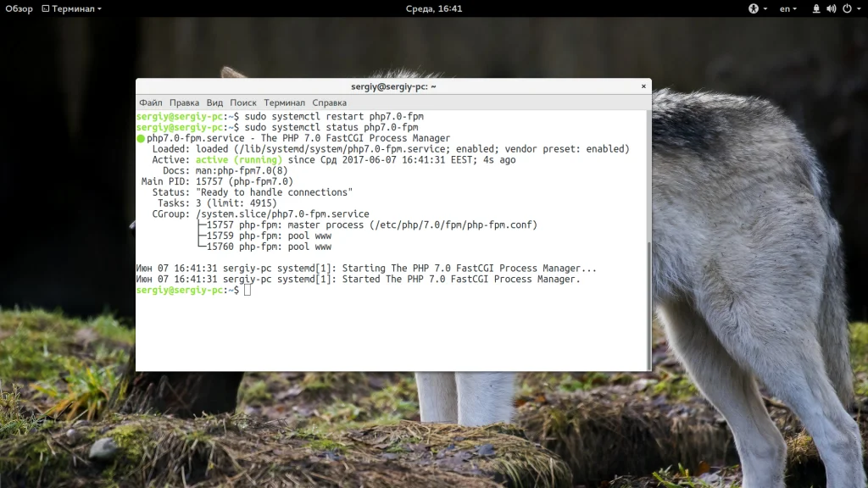868x488 pixels.
Task: Click the power icon in the top bar
Action: pyautogui.click(x=847, y=8)
